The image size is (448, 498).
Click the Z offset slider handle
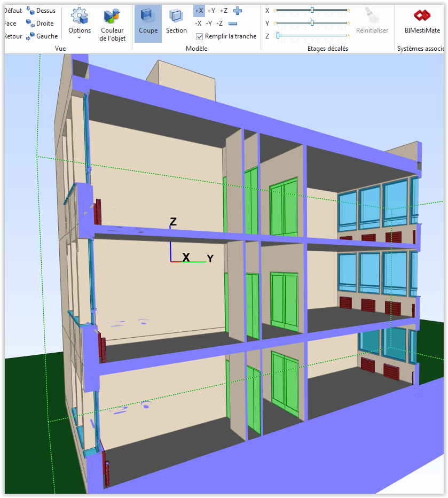(278, 35)
